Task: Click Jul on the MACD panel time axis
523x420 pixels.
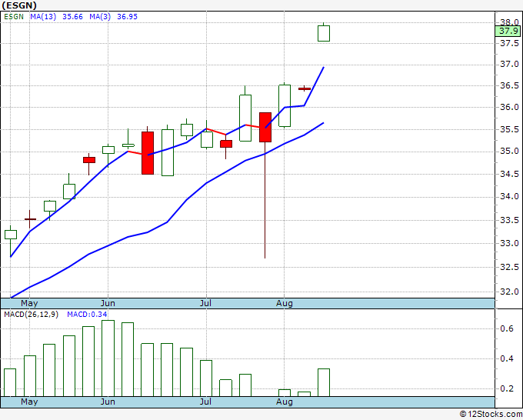Action: pyautogui.click(x=206, y=402)
